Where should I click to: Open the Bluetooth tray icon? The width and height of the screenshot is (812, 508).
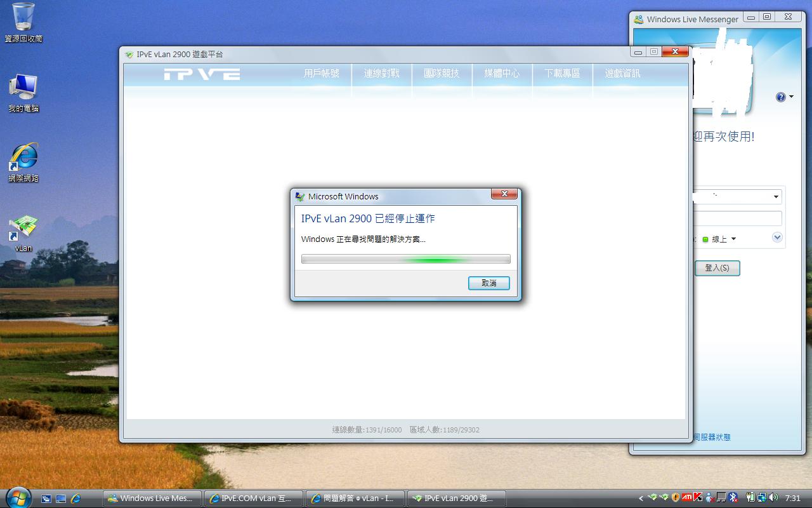tap(733, 498)
